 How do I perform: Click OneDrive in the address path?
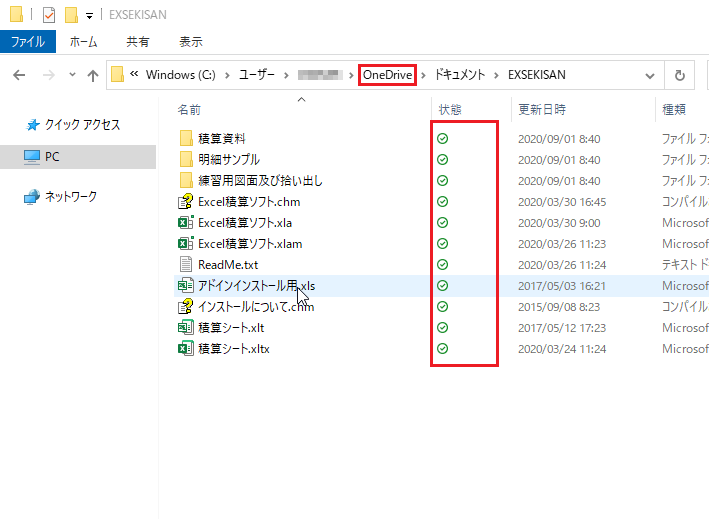click(388, 75)
